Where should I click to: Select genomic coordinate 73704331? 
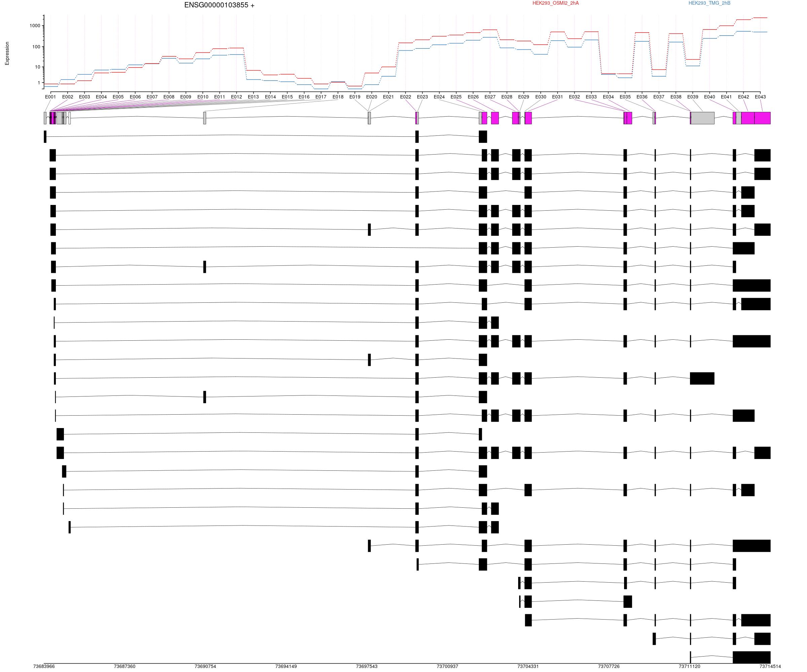(x=528, y=667)
